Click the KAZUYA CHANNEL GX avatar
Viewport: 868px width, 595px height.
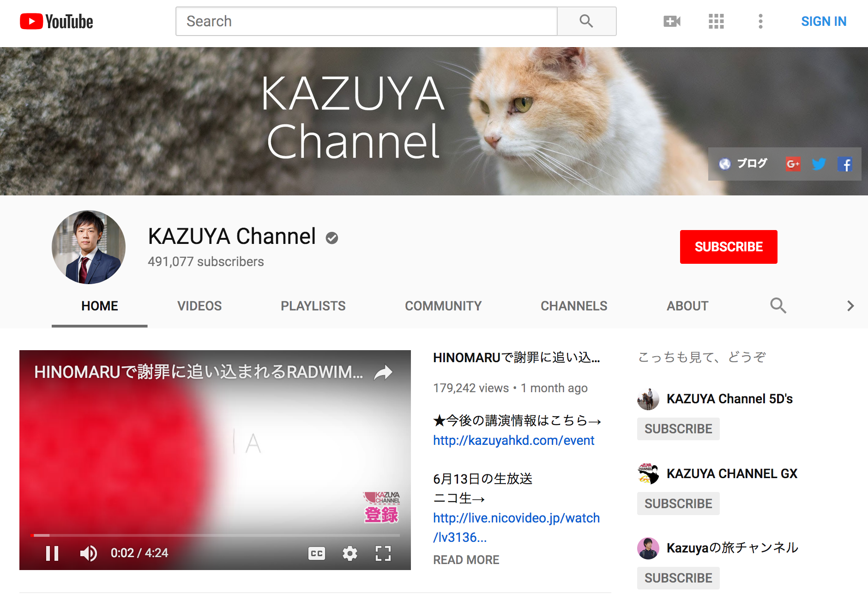pos(648,474)
